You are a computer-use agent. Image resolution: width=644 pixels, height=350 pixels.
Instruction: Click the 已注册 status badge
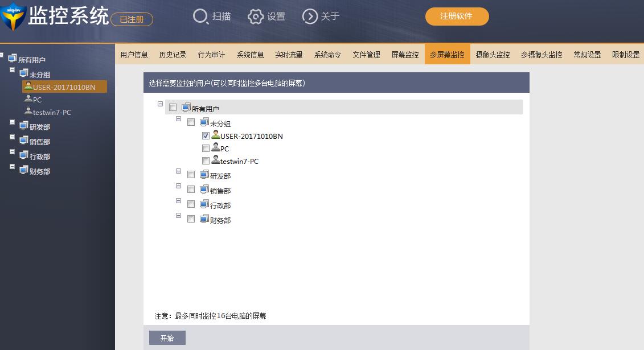coord(132,19)
